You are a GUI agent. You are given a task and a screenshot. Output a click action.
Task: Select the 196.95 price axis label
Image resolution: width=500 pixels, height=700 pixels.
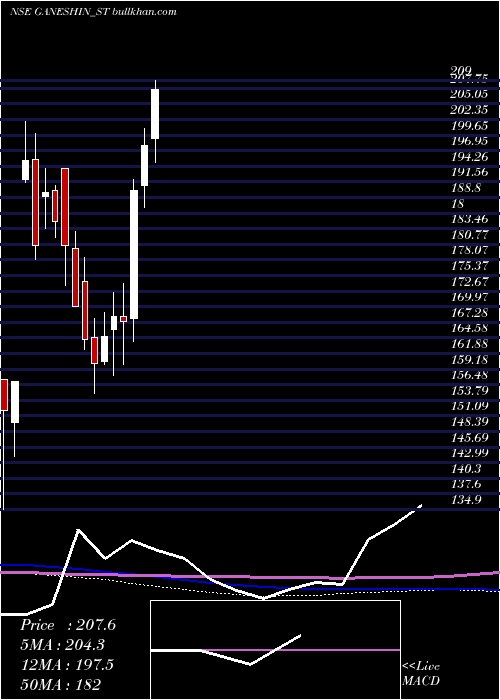tap(469, 141)
